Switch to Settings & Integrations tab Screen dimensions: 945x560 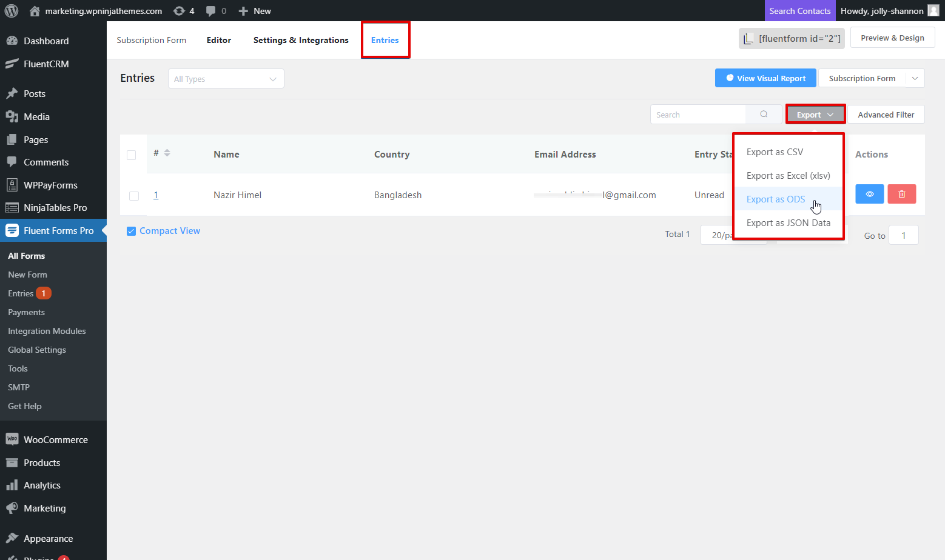pos(301,40)
